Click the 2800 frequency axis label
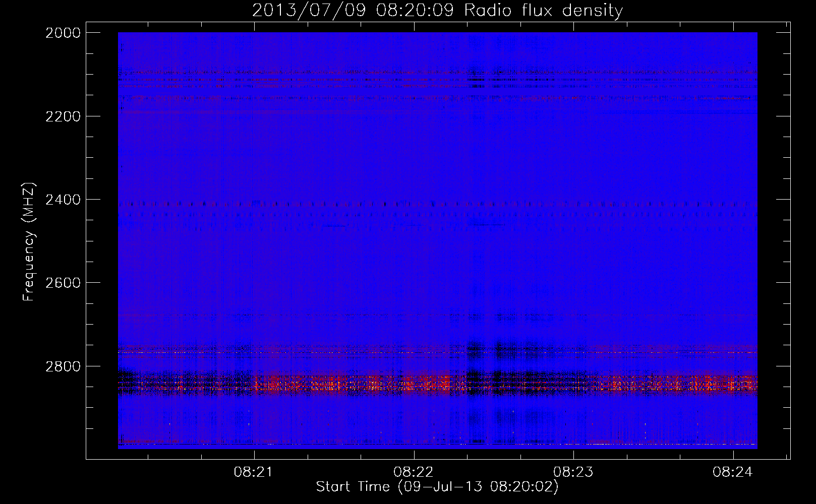 [x=63, y=366]
